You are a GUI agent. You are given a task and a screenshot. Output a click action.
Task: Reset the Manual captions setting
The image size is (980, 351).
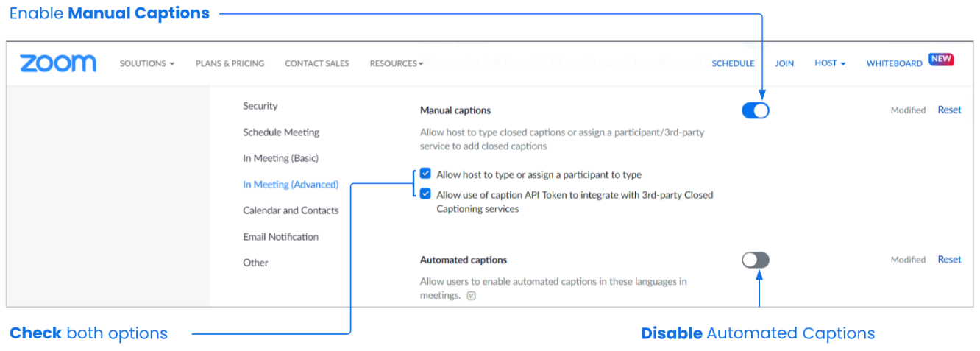[x=949, y=110]
